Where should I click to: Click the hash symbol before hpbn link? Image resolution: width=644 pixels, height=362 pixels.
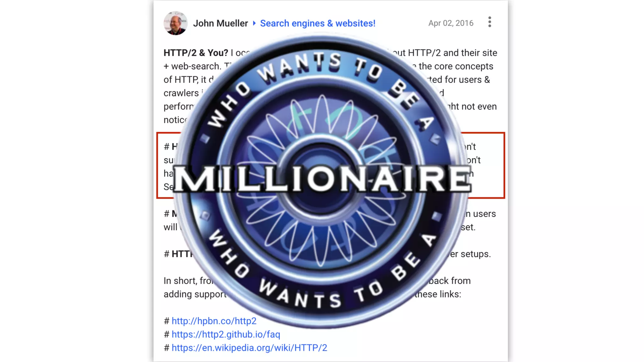point(167,321)
